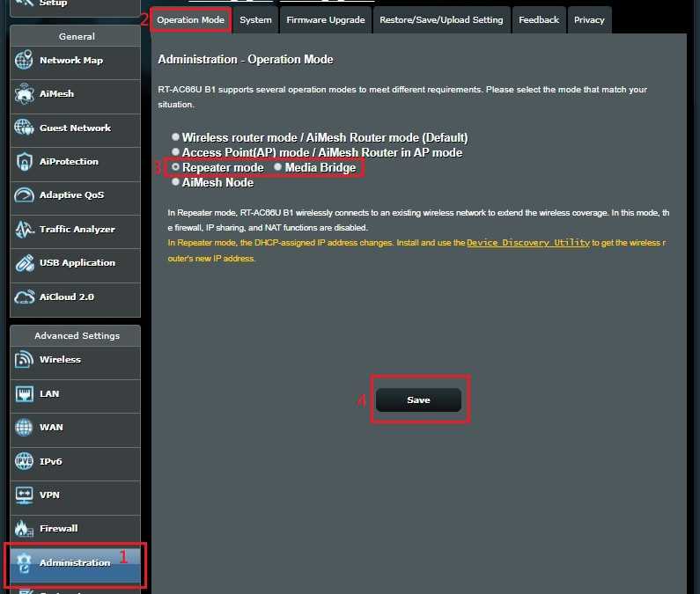The image size is (700, 594).
Task: Open Restore/Save/Upload Setting tab
Action: pos(441,20)
